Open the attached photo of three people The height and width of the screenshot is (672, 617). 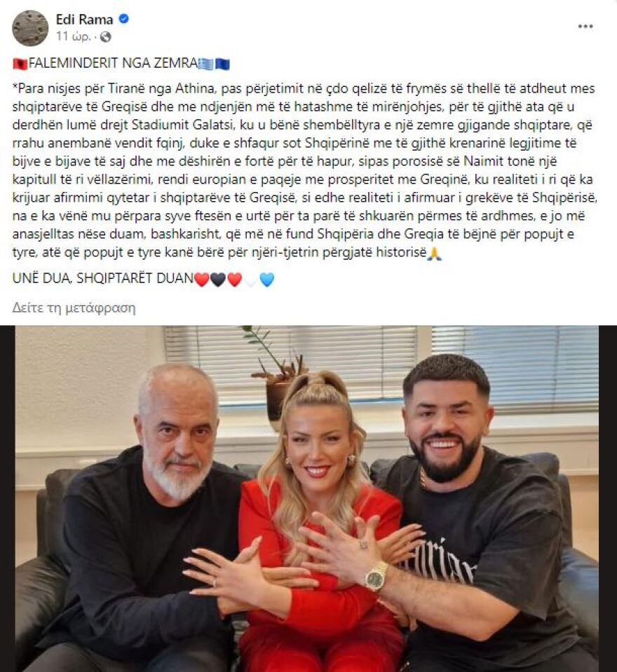(308, 498)
